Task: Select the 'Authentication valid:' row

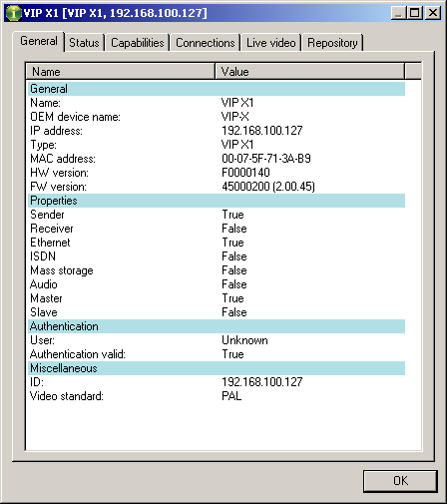Action: (217, 354)
